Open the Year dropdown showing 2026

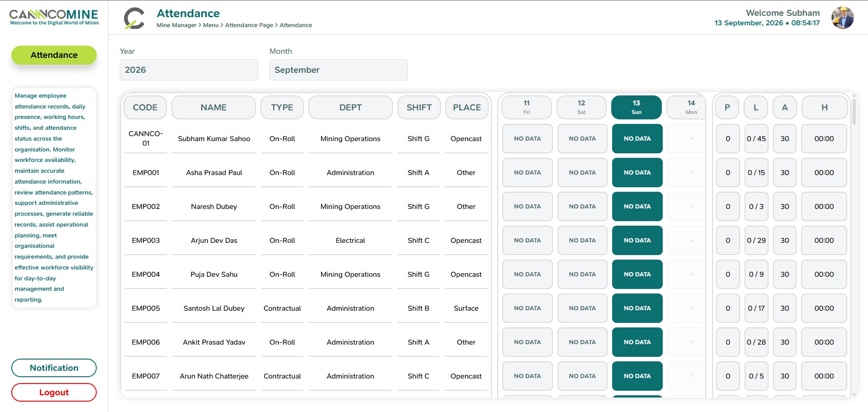coord(189,70)
